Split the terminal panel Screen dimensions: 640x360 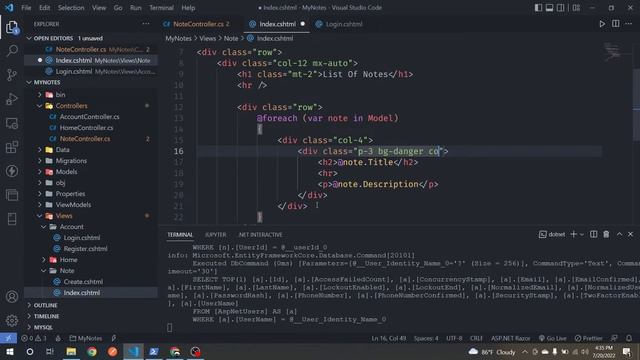point(593,234)
